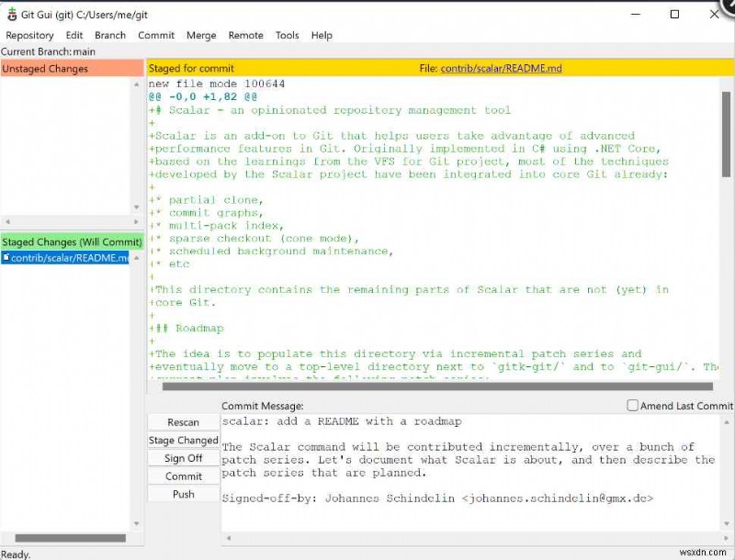Image resolution: width=735 pixels, height=560 pixels.
Task: Click the Sign Off button
Action: tap(183, 458)
